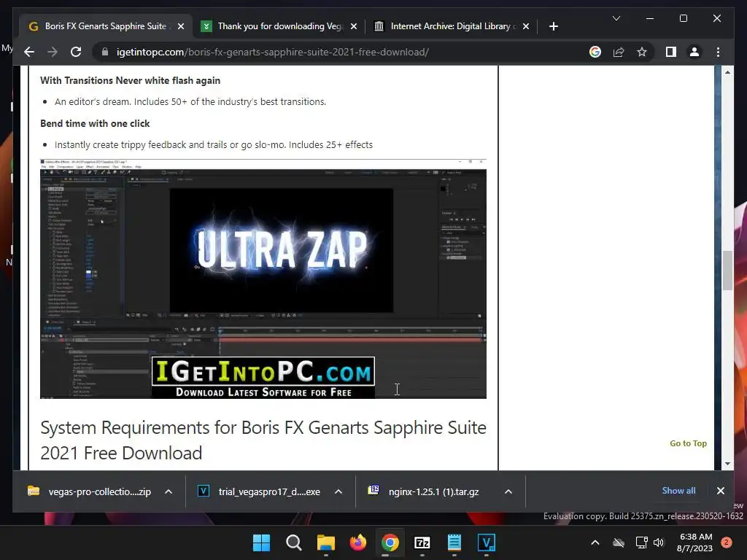Open Notepad from taskbar

tap(454, 542)
